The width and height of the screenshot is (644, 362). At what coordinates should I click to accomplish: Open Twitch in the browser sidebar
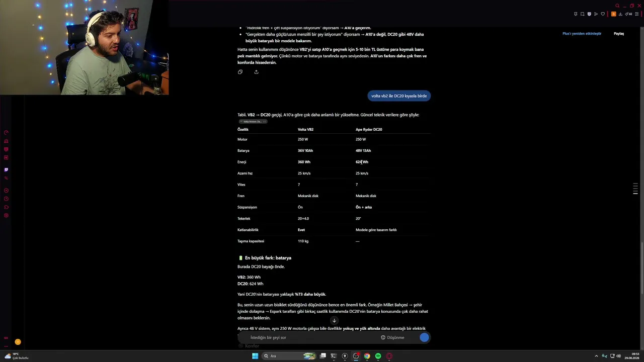pyautogui.click(x=6, y=169)
